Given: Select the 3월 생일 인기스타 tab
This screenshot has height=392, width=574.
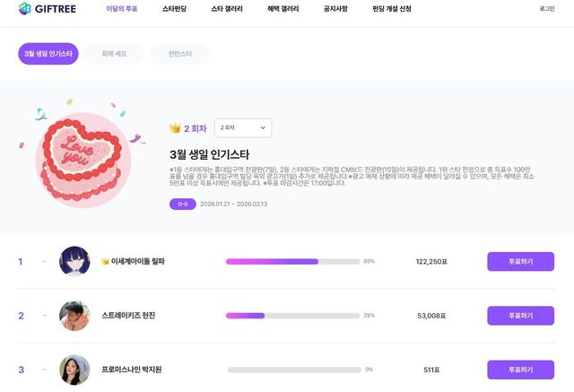Looking at the screenshot, I should click(x=48, y=54).
